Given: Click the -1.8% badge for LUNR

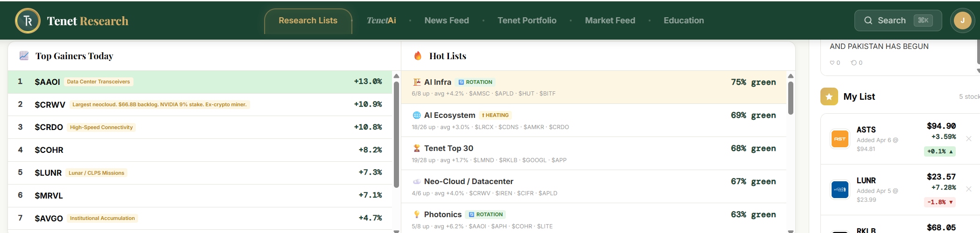Looking at the screenshot, I should [940, 202].
